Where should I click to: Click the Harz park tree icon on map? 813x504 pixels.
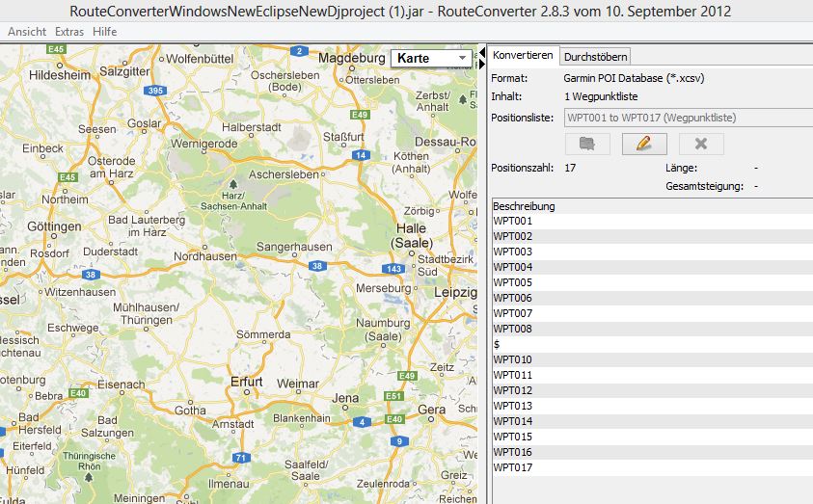pos(232,181)
